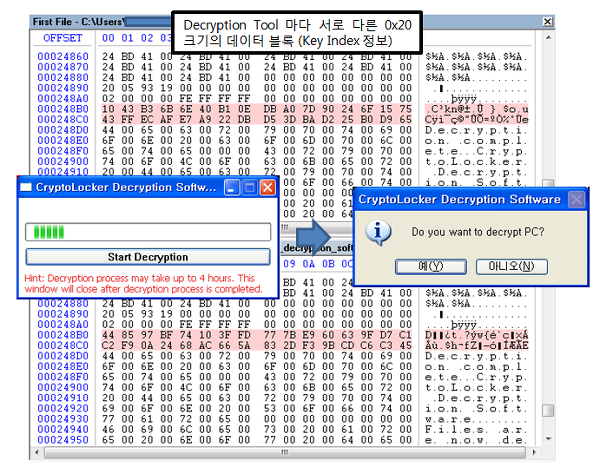
Task: Select offset 000248C0 in lower pane
Action: (x=63, y=345)
